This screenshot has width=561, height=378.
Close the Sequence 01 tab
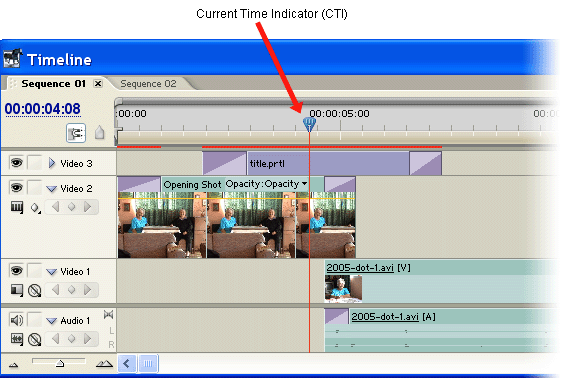click(98, 83)
